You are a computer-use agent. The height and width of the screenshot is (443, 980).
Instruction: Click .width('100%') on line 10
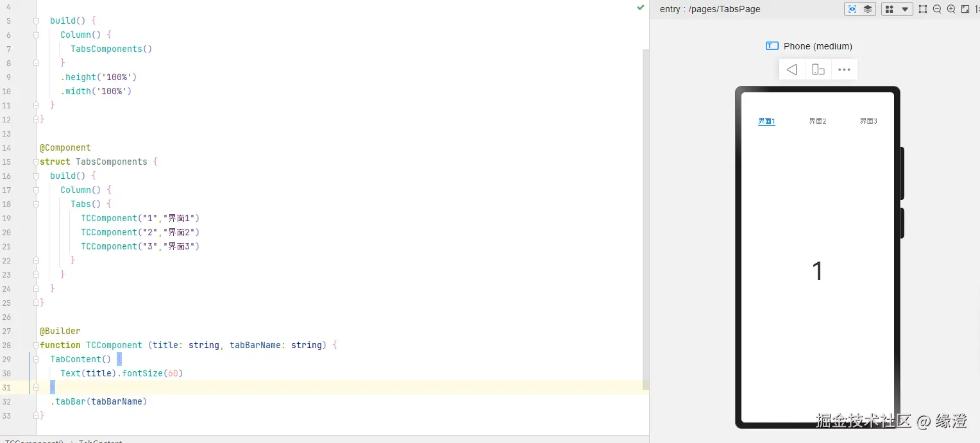click(96, 91)
